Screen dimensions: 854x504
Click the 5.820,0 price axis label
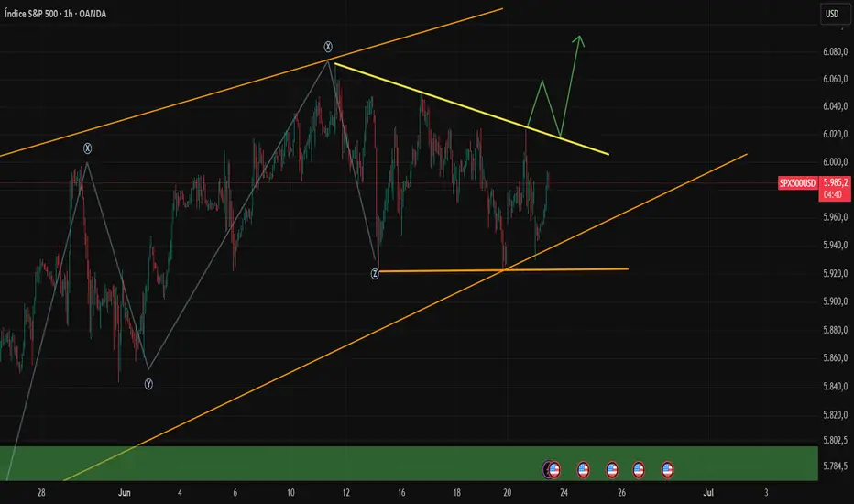click(835, 414)
